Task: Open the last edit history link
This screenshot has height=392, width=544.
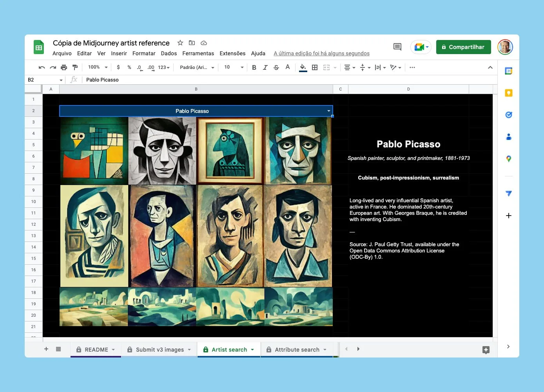Action: [x=321, y=53]
